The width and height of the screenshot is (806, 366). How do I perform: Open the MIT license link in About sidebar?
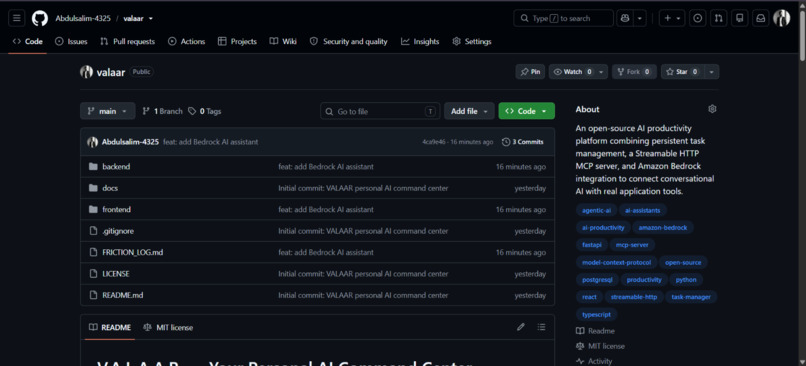[x=599, y=346]
